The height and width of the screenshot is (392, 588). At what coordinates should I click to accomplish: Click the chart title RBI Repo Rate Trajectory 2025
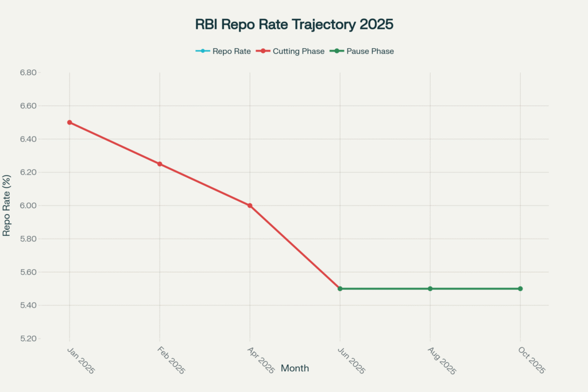click(x=294, y=25)
